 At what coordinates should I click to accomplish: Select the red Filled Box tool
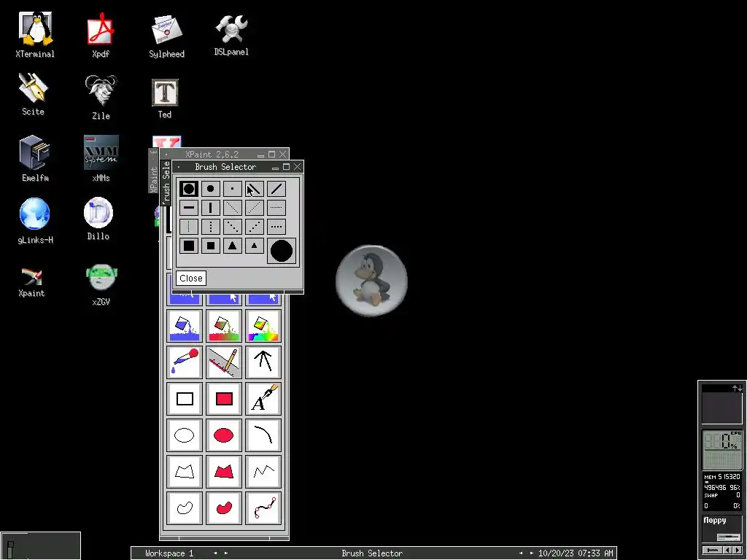[224, 399]
